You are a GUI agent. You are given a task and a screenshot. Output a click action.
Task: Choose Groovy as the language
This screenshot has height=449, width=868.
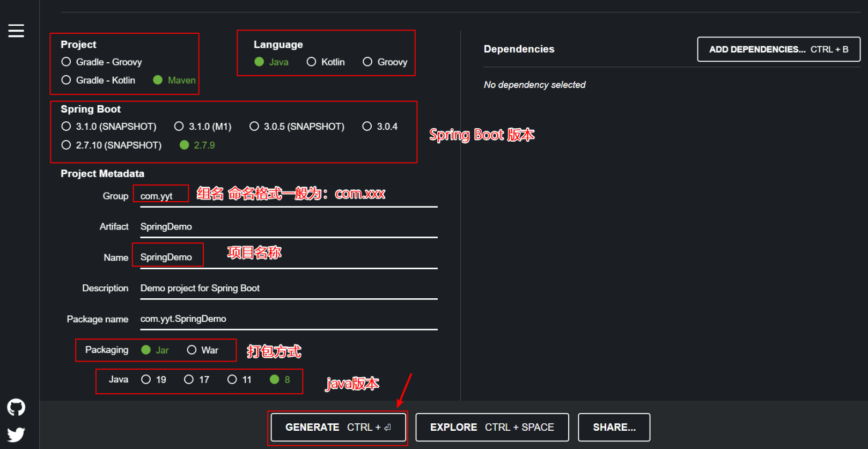pos(385,62)
